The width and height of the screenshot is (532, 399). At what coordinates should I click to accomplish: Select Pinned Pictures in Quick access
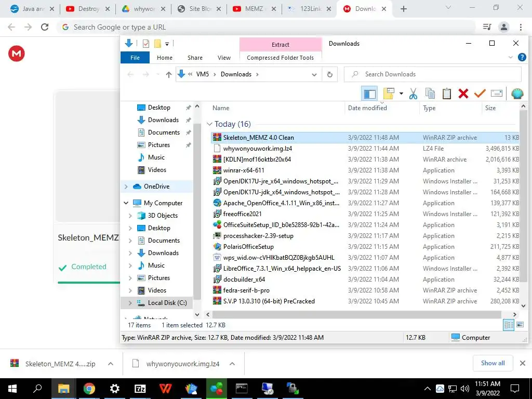pos(158,145)
